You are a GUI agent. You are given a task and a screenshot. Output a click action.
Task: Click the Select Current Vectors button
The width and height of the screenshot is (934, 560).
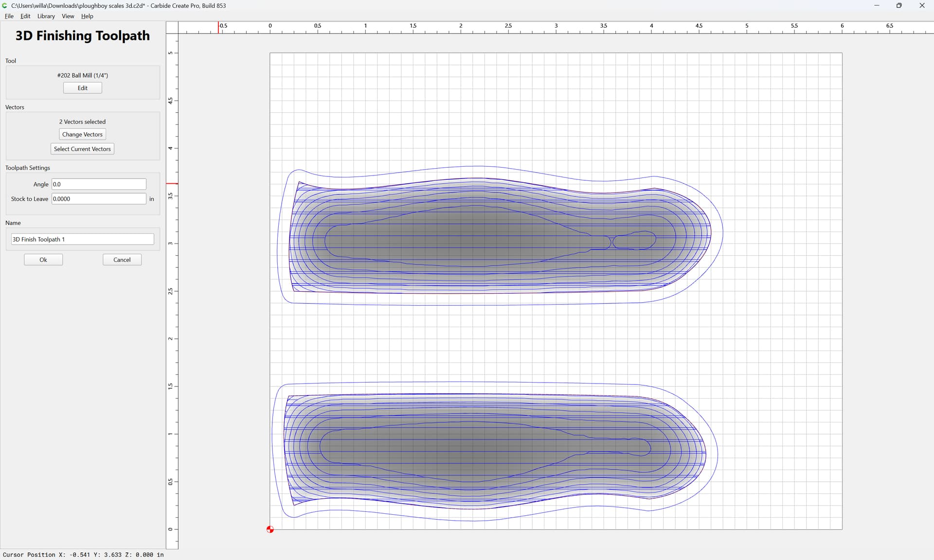(x=82, y=149)
